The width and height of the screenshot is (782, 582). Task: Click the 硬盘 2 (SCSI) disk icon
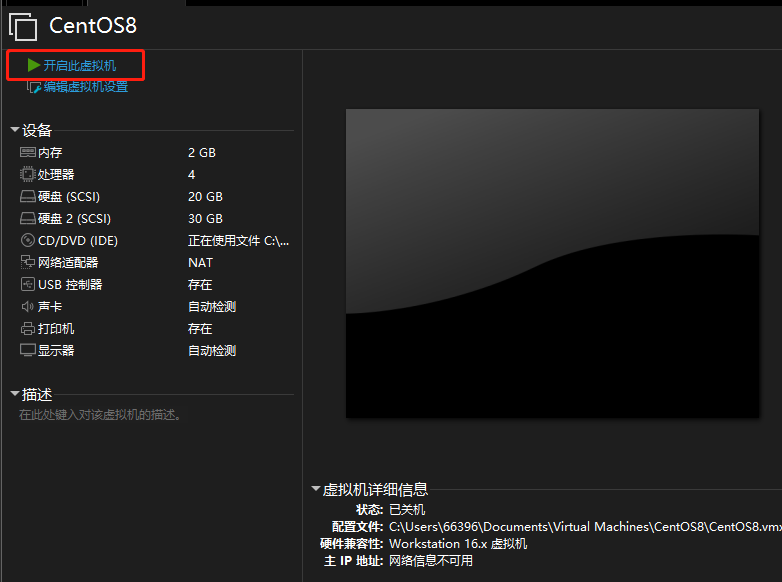pos(27,218)
